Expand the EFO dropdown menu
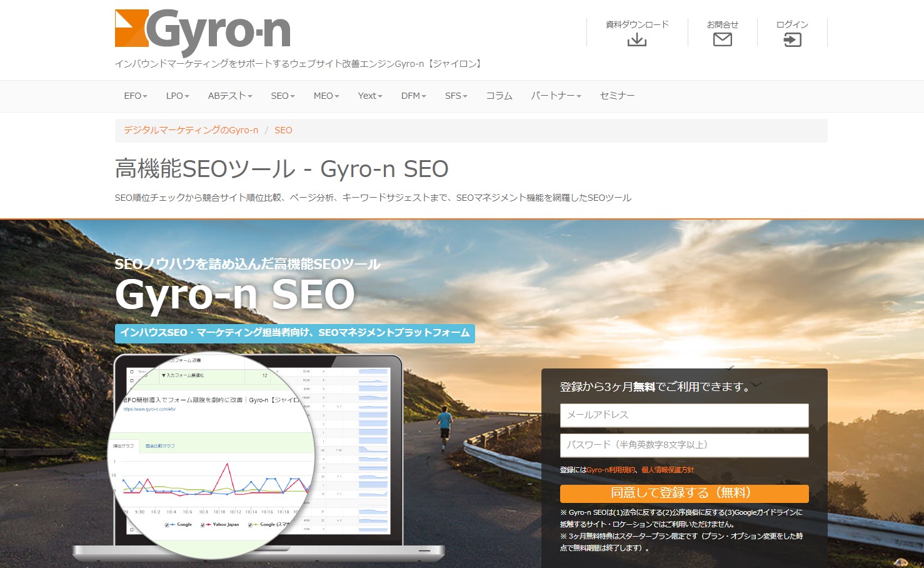This screenshot has width=924, height=568. tap(136, 96)
